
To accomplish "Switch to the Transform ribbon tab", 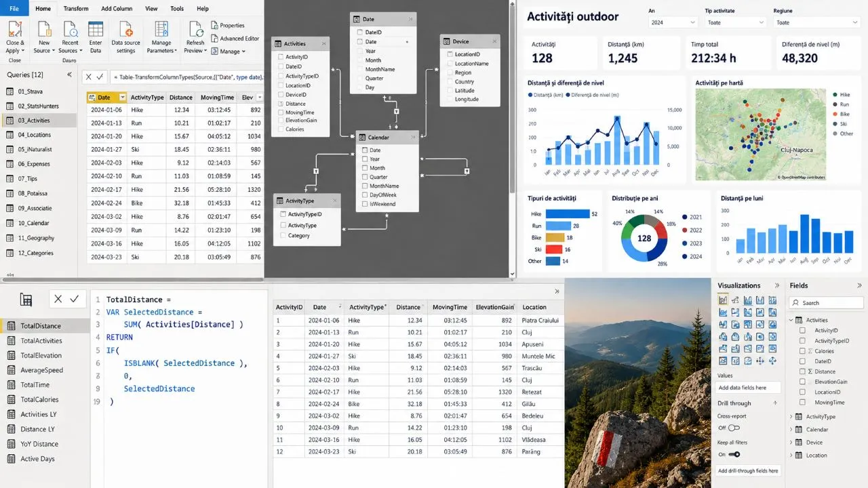I will tap(76, 9).
